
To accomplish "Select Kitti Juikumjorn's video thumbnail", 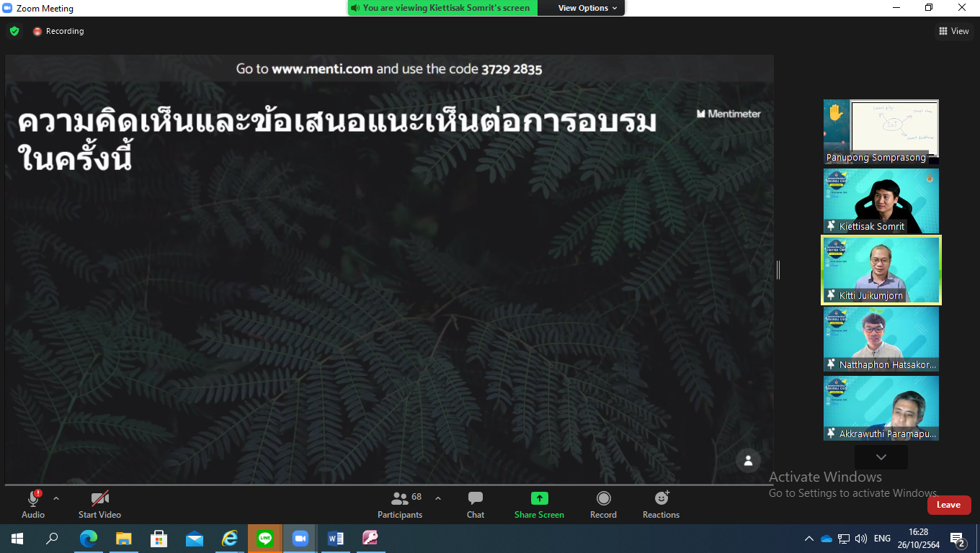I will pos(881,270).
